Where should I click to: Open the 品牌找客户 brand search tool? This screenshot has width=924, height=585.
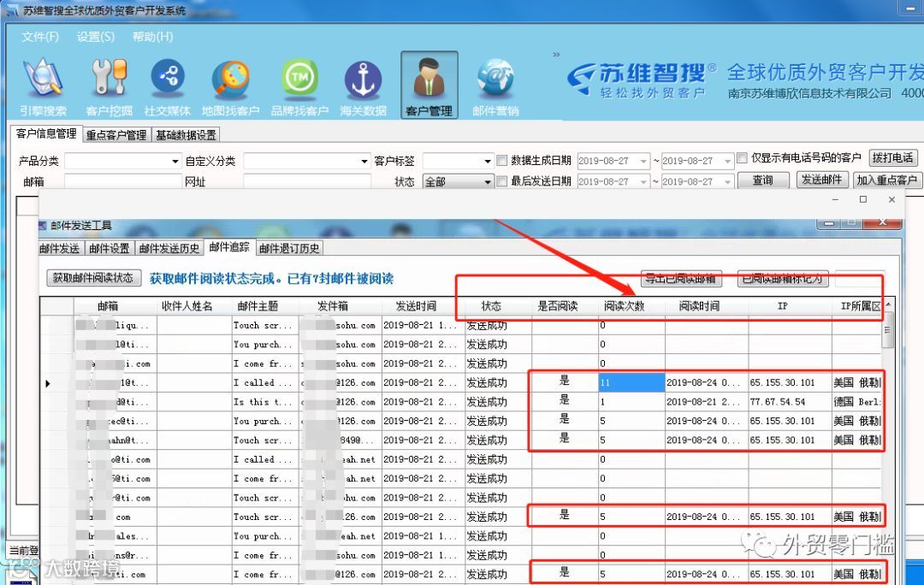(299, 87)
